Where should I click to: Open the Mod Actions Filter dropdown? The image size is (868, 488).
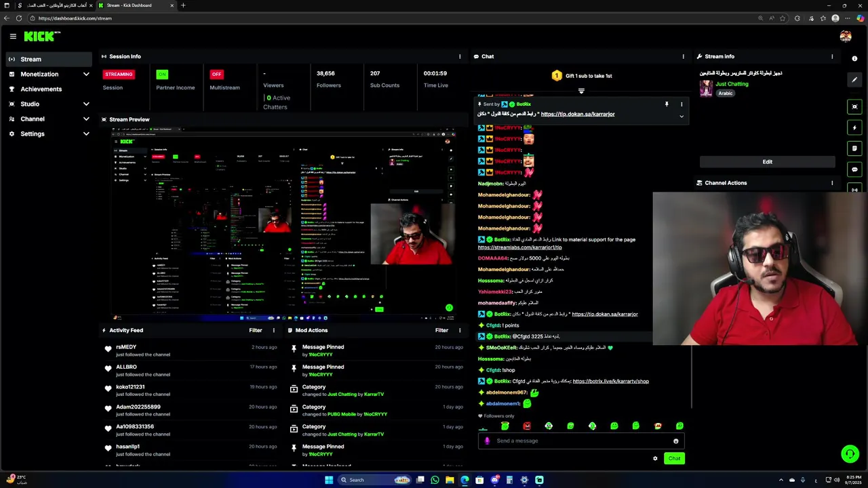click(441, 330)
